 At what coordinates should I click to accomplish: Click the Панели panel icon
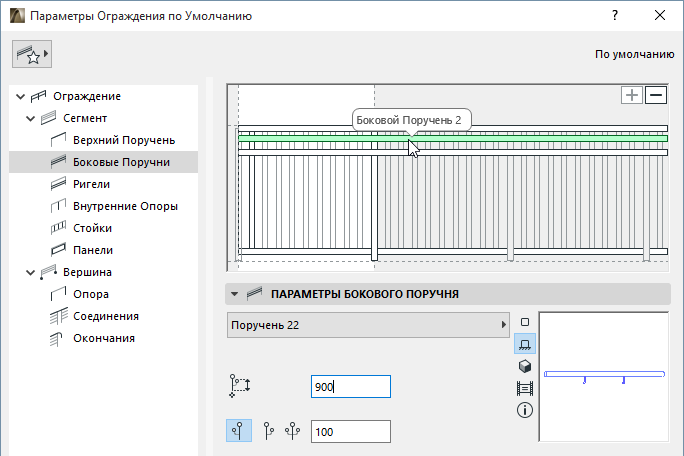pyautogui.click(x=58, y=250)
